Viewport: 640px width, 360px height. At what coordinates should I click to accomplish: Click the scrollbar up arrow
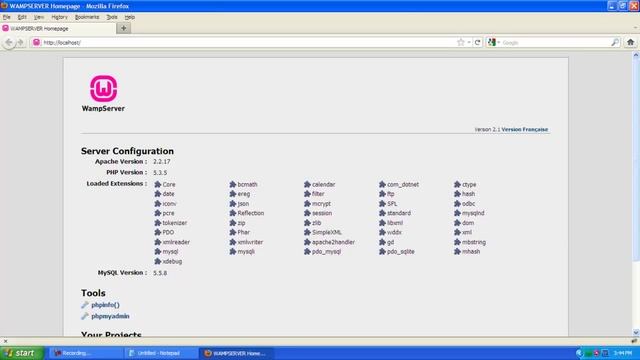coord(636,56)
